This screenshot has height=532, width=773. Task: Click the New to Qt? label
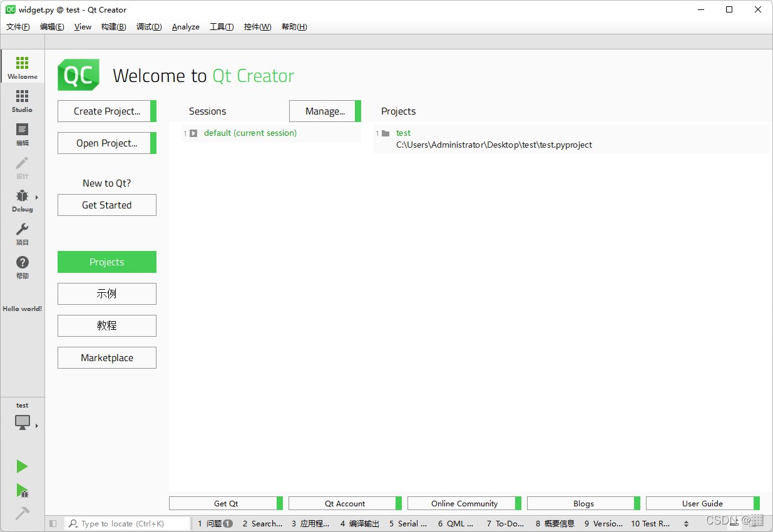tap(107, 183)
